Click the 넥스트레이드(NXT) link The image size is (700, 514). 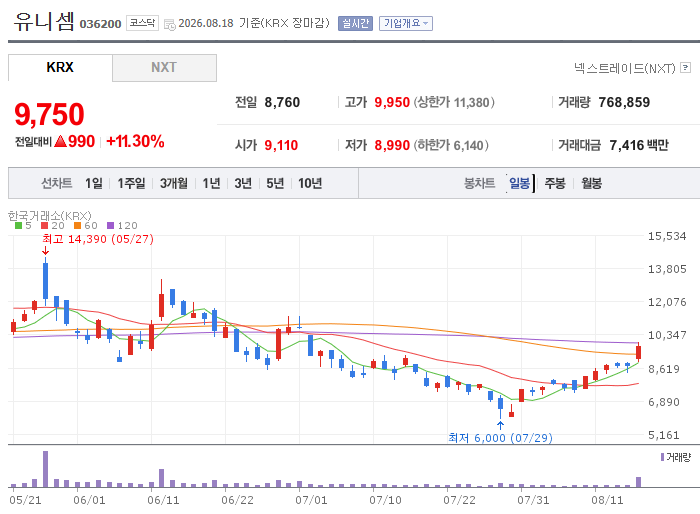pos(625,68)
